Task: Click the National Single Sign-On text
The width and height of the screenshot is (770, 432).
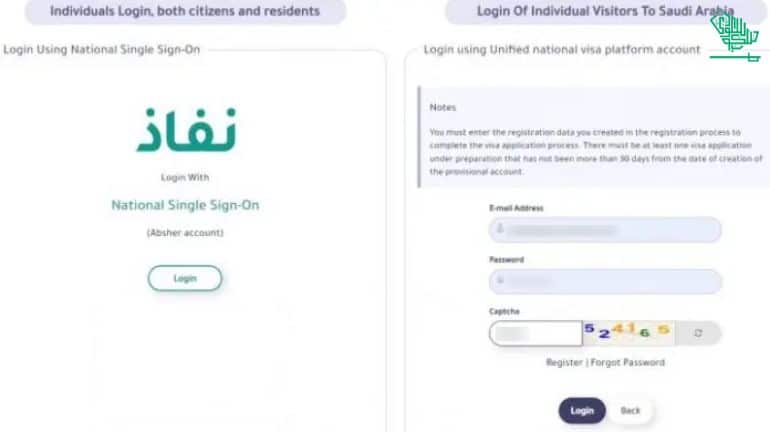Action: click(x=185, y=205)
